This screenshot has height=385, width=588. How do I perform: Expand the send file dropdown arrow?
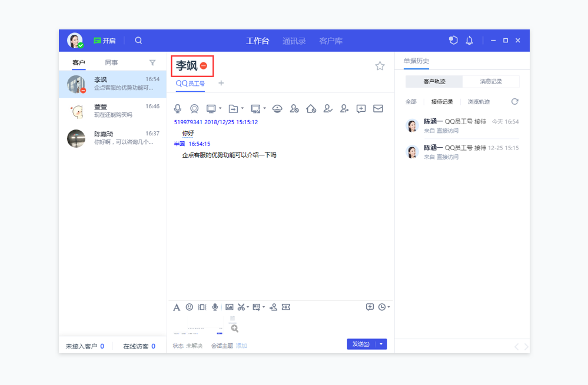coord(242,108)
